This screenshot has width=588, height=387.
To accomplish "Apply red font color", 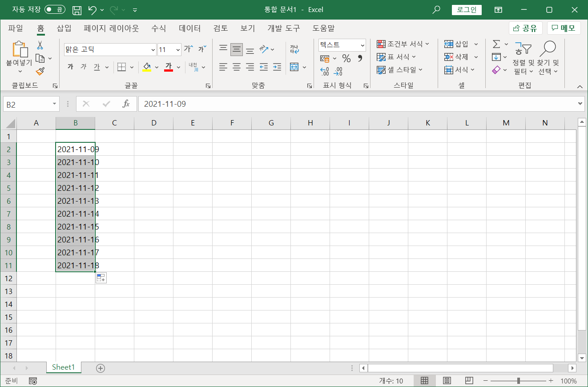I will pos(169,67).
